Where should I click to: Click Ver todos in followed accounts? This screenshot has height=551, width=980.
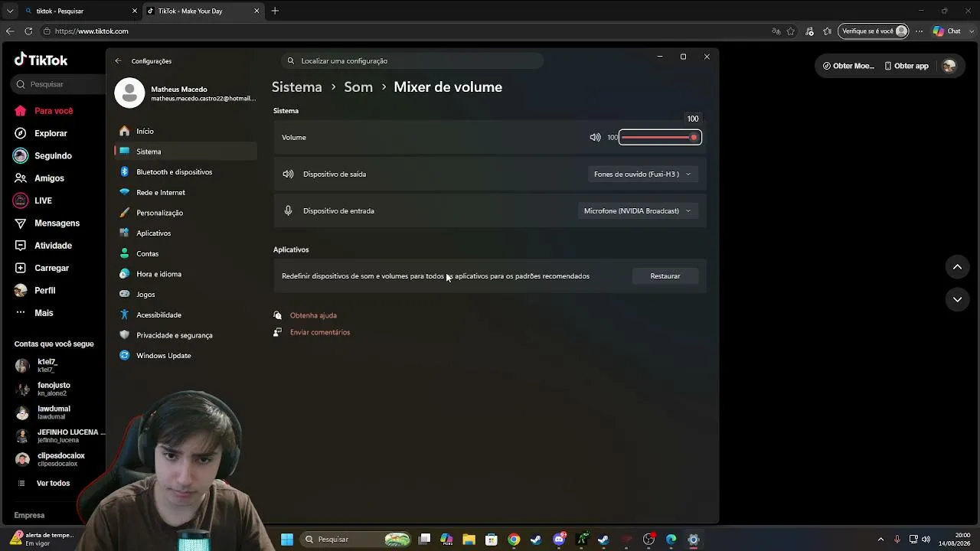pos(53,484)
